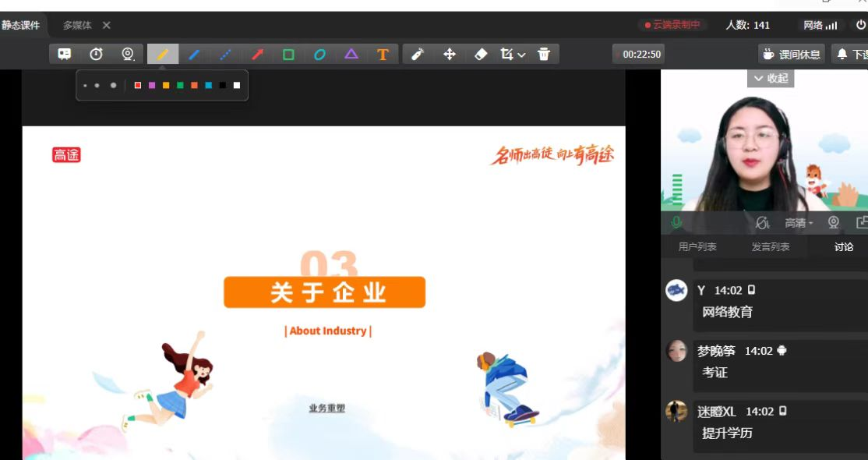Viewport: 868px width, 460px height.
Task: Pick the purple color swatch
Action: coord(152,86)
